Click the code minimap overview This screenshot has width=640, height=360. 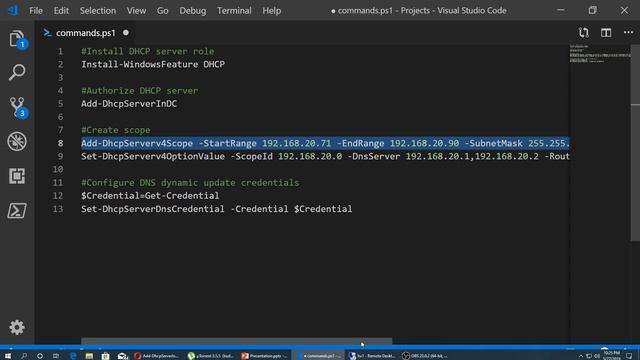599,54
